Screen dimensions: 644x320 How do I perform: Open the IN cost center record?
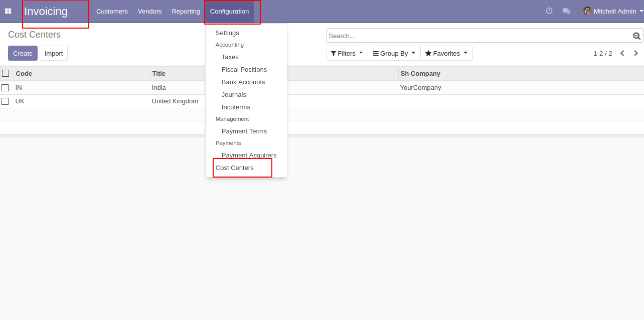tap(19, 87)
